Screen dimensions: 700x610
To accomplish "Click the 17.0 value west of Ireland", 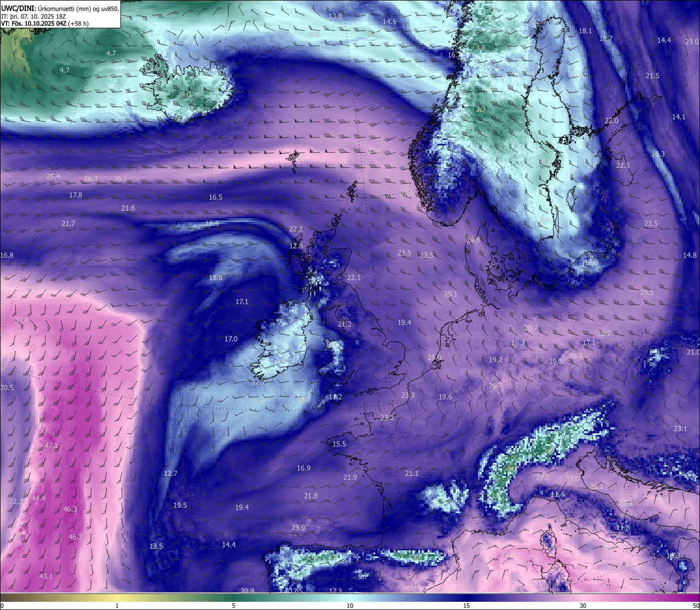I will (231, 339).
